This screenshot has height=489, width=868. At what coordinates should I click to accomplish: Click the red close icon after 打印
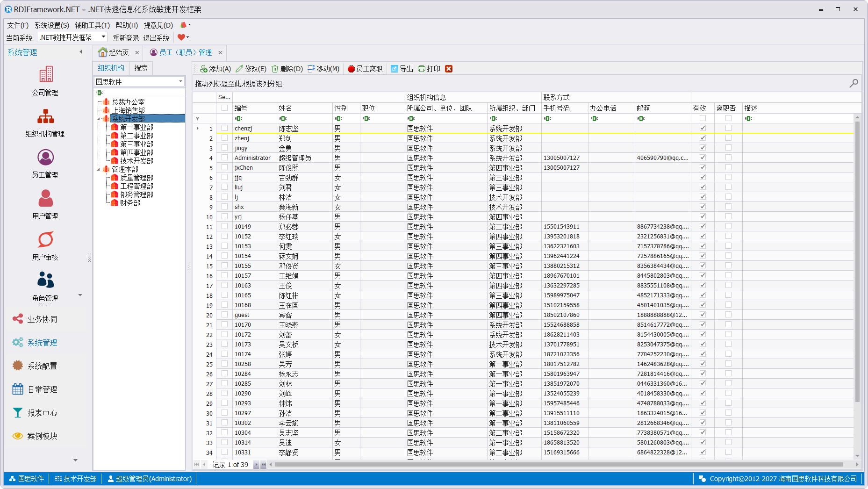pos(449,69)
